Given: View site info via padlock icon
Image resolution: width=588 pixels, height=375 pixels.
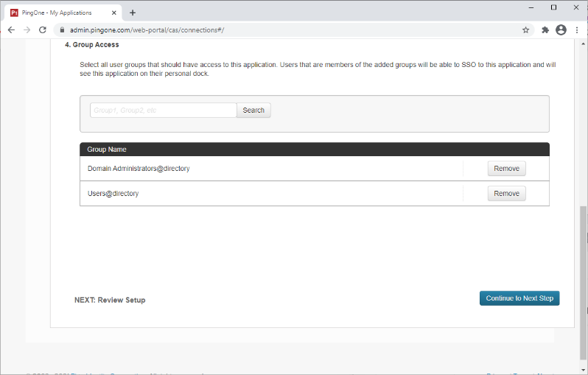Looking at the screenshot, I should tap(63, 30).
